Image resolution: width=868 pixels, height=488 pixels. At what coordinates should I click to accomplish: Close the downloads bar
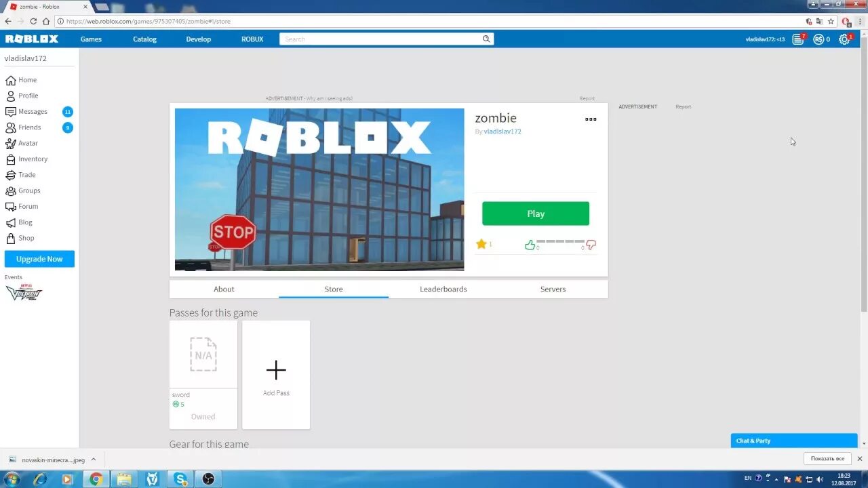pos(860,459)
